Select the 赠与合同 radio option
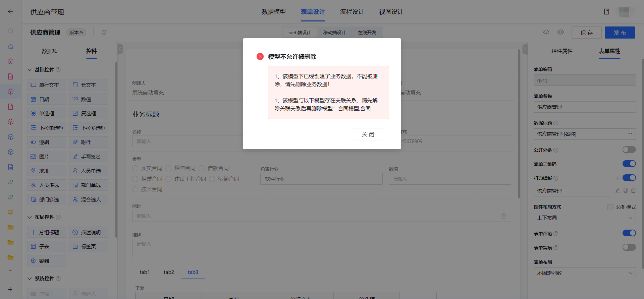644x299 pixels. click(x=168, y=168)
